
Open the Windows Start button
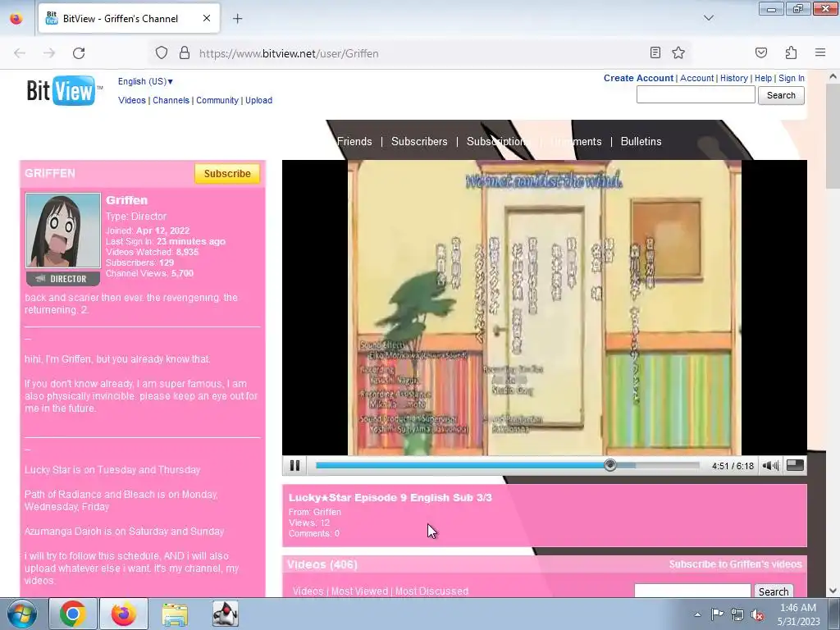[21, 614]
